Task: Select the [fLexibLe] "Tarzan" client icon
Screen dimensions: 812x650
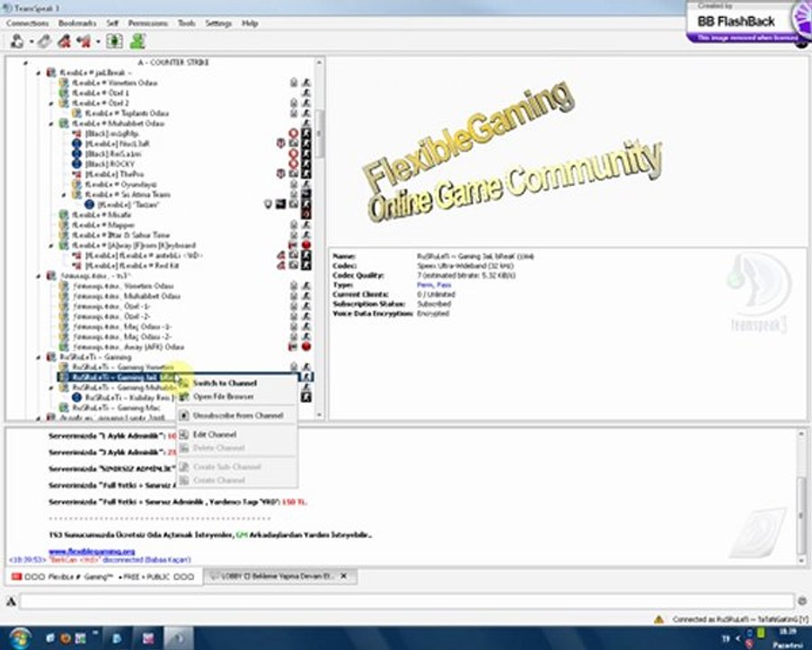Action: (x=89, y=205)
